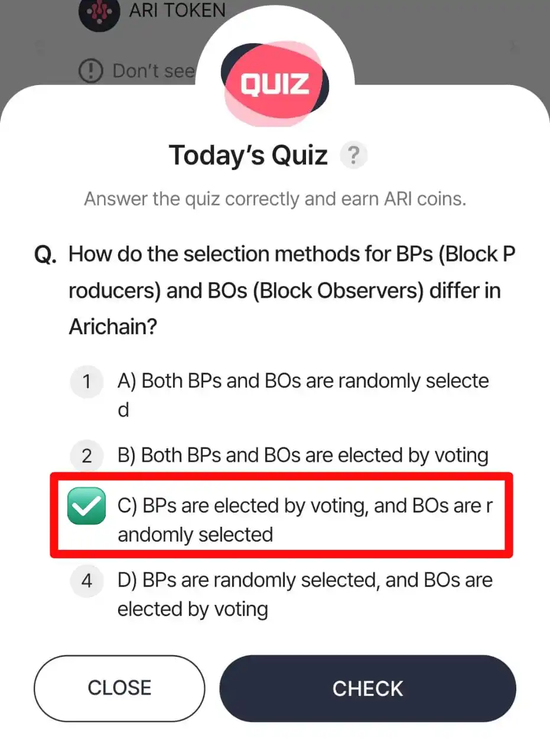Choose answer D, BPs randomly selected
Image resolution: width=550 pixels, height=756 pixels.
pyautogui.click(x=304, y=594)
